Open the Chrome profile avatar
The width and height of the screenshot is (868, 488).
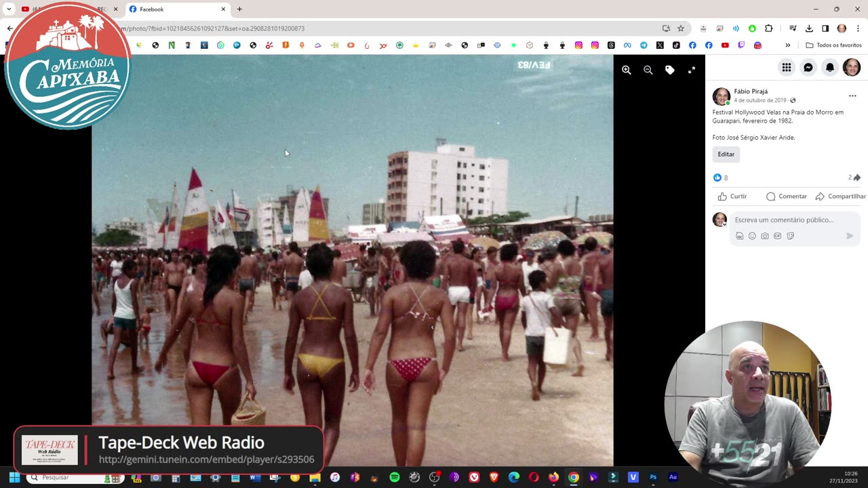[842, 28]
